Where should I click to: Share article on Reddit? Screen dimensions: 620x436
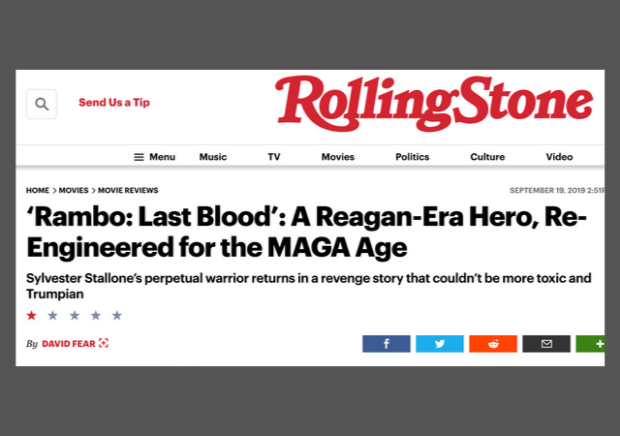pyautogui.click(x=493, y=344)
